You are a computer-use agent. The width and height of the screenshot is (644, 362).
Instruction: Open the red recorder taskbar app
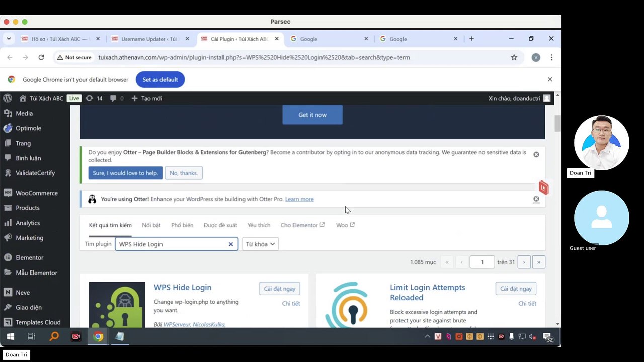pyautogui.click(x=76, y=337)
